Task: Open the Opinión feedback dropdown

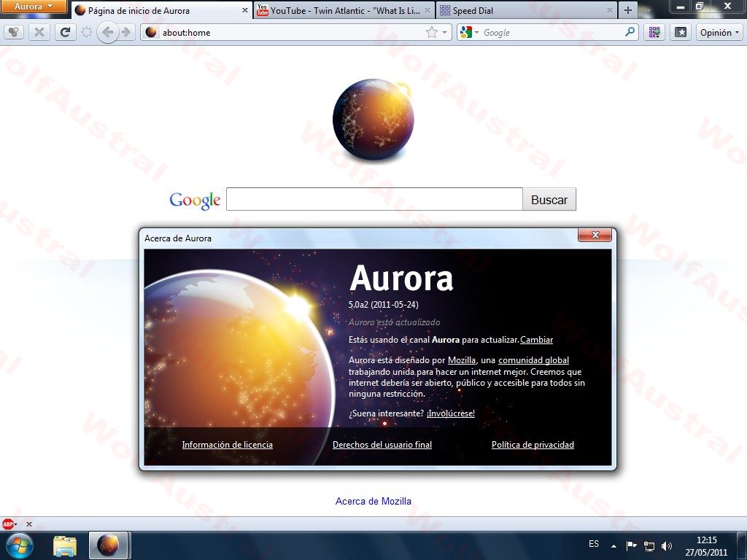Action: click(719, 32)
